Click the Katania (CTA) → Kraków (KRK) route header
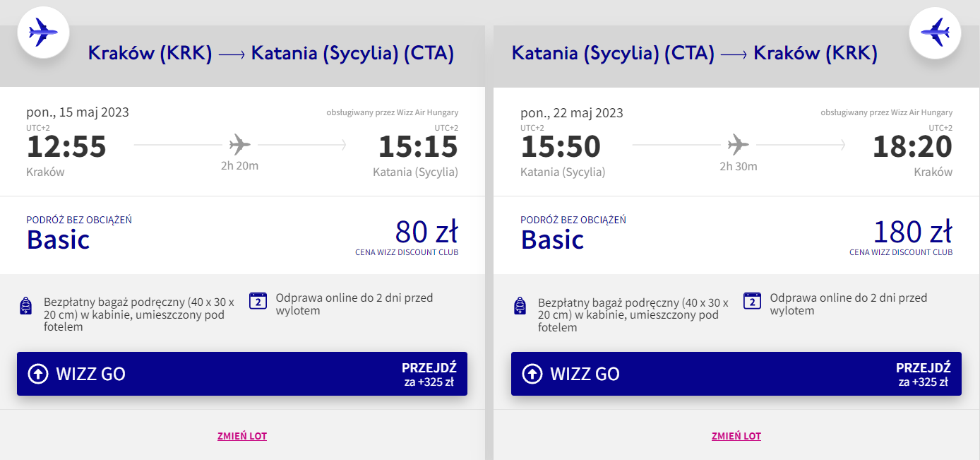Viewport: 980px width, 460px height. click(694, 54)
